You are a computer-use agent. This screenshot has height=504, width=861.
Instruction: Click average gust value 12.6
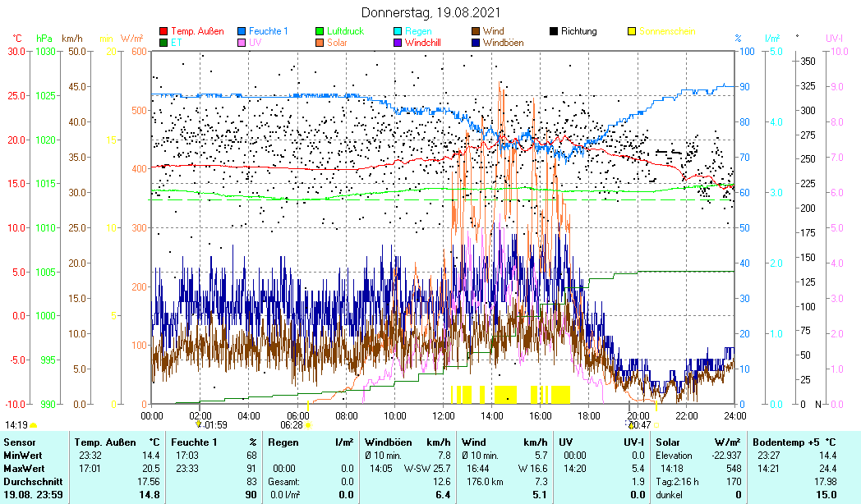click(441, 482)
